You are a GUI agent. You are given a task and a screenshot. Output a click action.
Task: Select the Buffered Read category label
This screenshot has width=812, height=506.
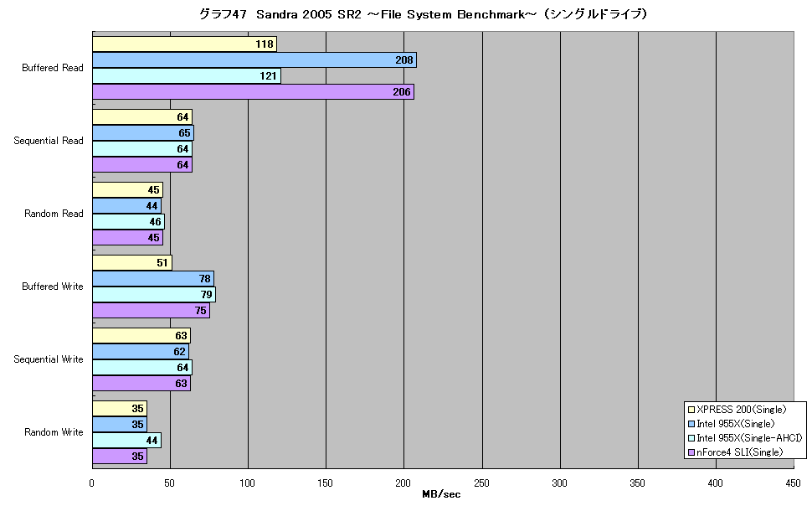point(52,68)
